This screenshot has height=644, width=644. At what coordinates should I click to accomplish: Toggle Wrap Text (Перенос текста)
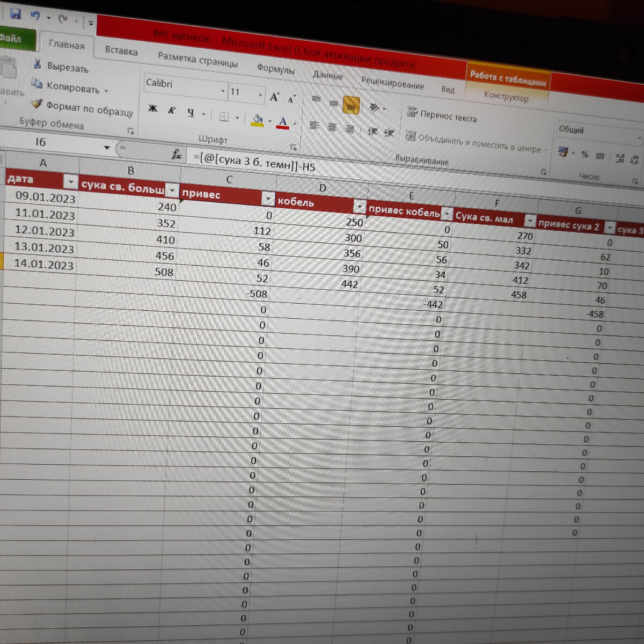click(442, 115)
